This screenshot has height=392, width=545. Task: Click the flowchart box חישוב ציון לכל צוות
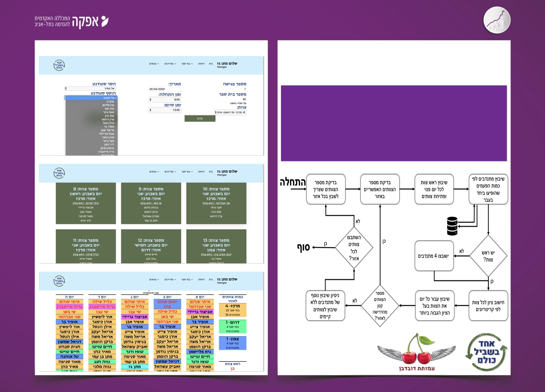(x=488, y=306)
